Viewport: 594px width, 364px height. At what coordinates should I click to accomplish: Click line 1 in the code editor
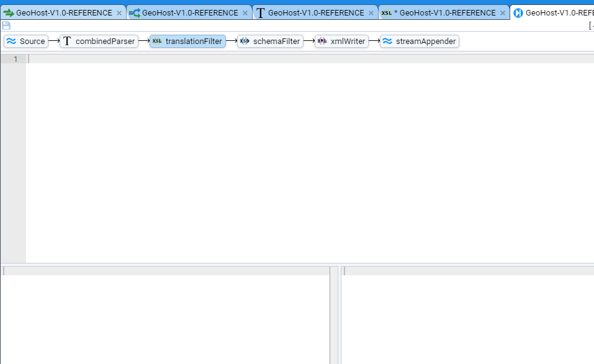tap(310, 59)
